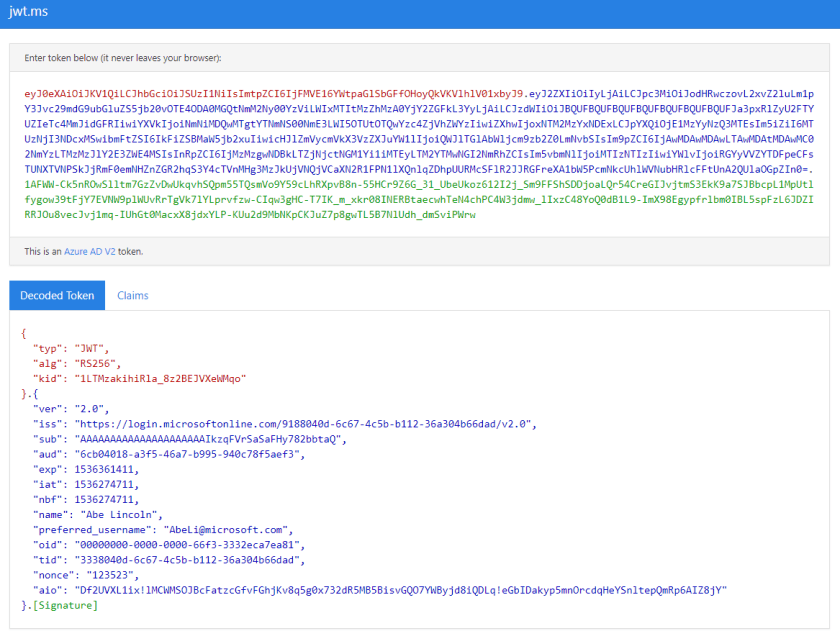Screen dimensions: 840x636
Task: Select the Decoded Token tab
Action: pyautogui.click(x=59, y=295)
